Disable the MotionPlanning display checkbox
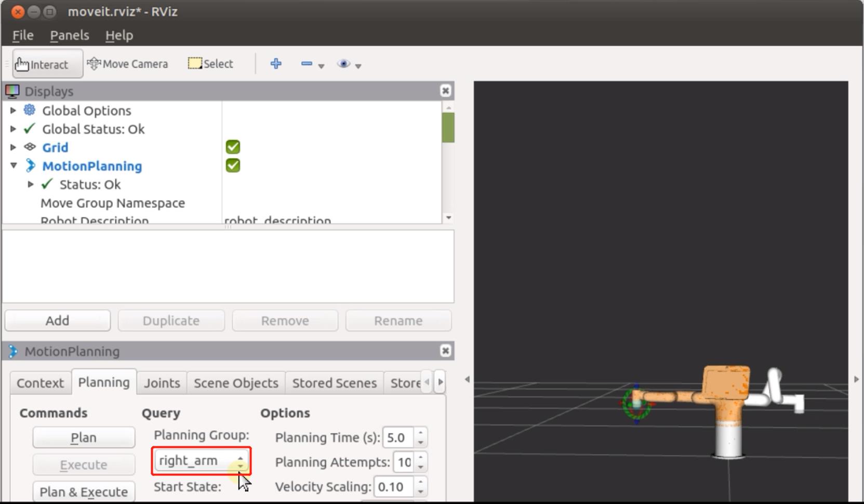 233,166
